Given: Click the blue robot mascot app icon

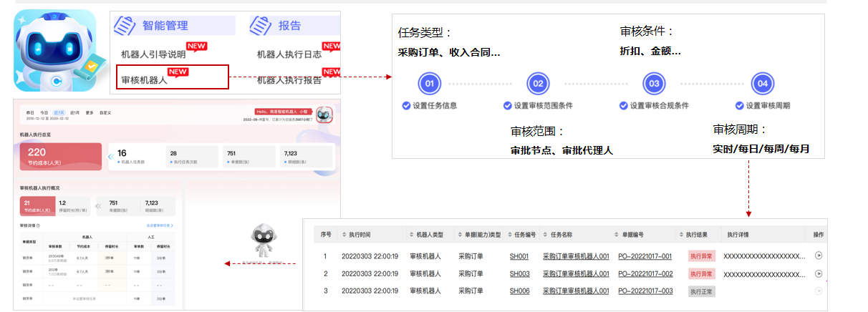Looking at the screenshot, I should [x=55, y=50].
